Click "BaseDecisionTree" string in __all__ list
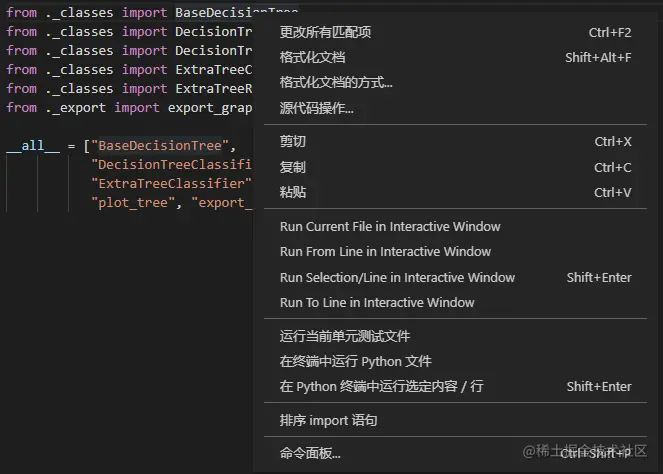 click(160, 145)
